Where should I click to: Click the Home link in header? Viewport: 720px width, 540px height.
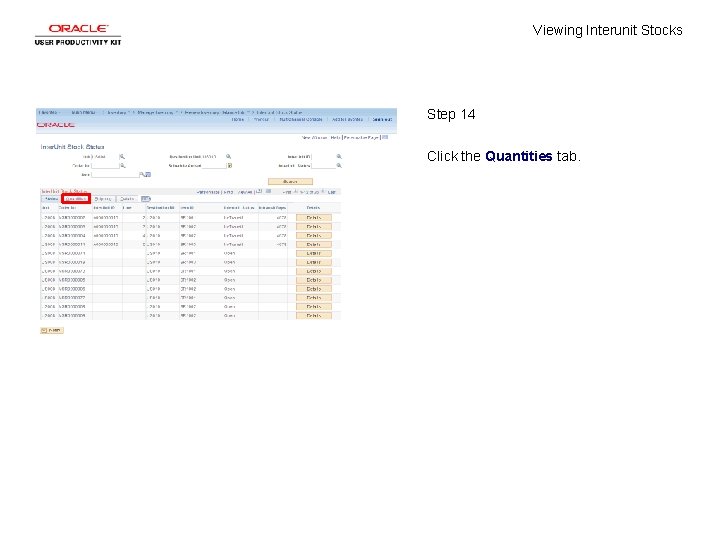tap(237, 119)
